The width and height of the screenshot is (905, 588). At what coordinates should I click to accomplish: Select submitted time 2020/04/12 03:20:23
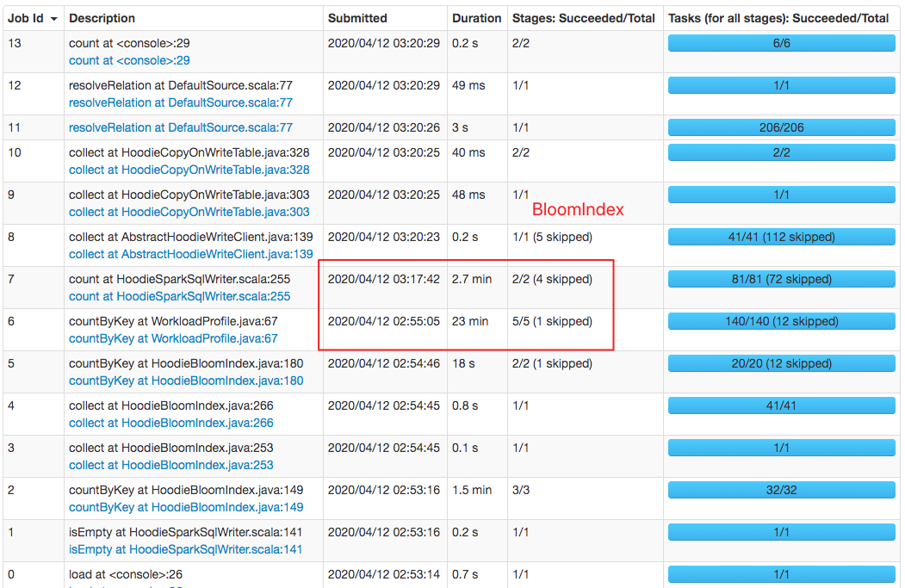(384, 237)
